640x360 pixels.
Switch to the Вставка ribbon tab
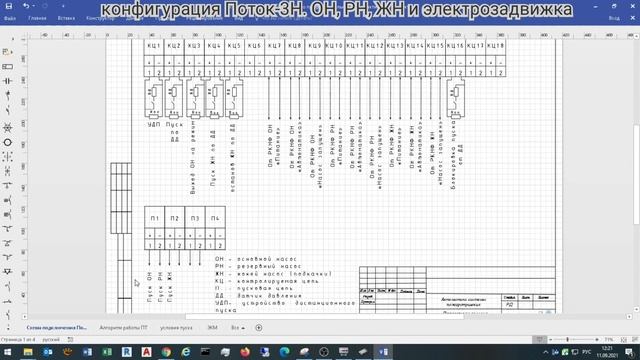[x=66, y=18]
